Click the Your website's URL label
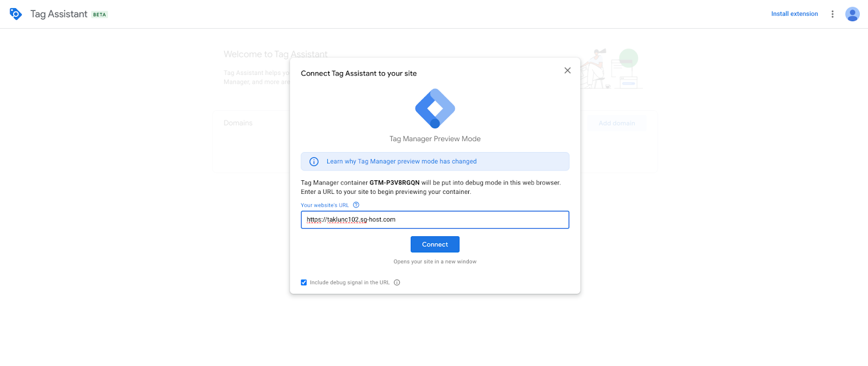Screen dimensions: 868x366 (325, 205)
